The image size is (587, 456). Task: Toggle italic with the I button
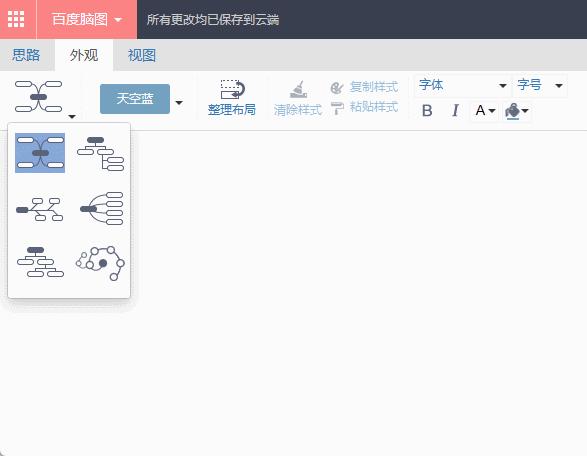455,111
